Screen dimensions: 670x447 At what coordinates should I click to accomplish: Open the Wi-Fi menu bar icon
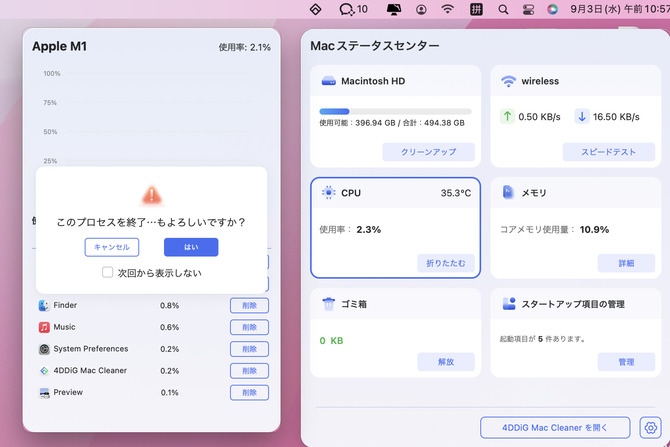[447, 9]
